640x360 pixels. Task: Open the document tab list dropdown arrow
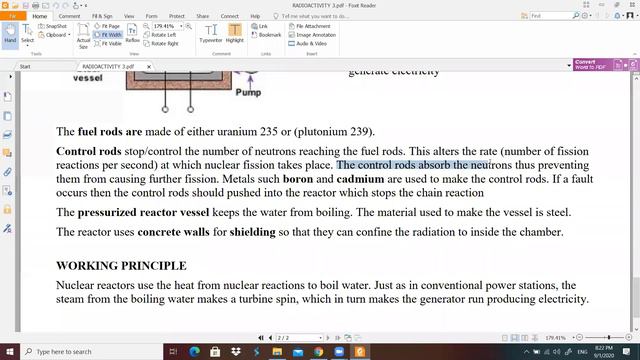coord(569,65)
